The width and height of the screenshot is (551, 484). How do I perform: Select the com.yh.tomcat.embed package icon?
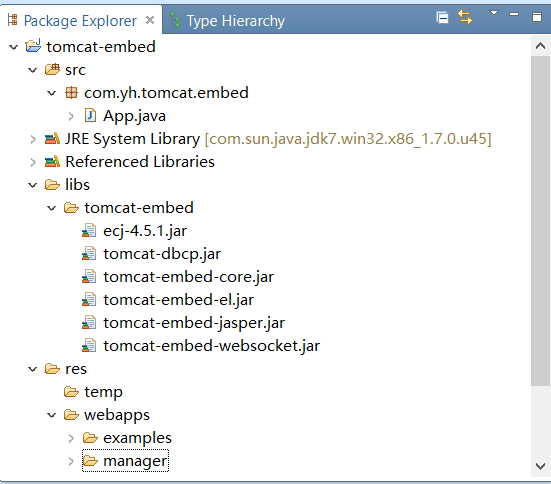point(71,92)
